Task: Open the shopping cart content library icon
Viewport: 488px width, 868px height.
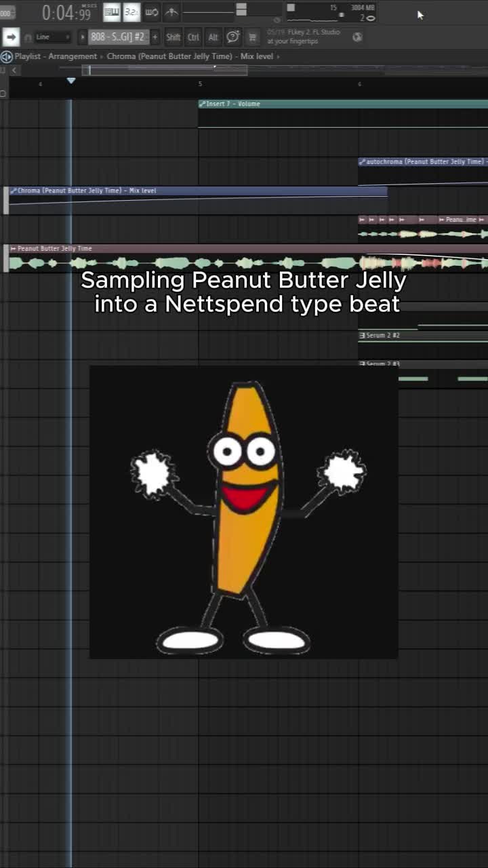Action: click(x=252, y=37)
